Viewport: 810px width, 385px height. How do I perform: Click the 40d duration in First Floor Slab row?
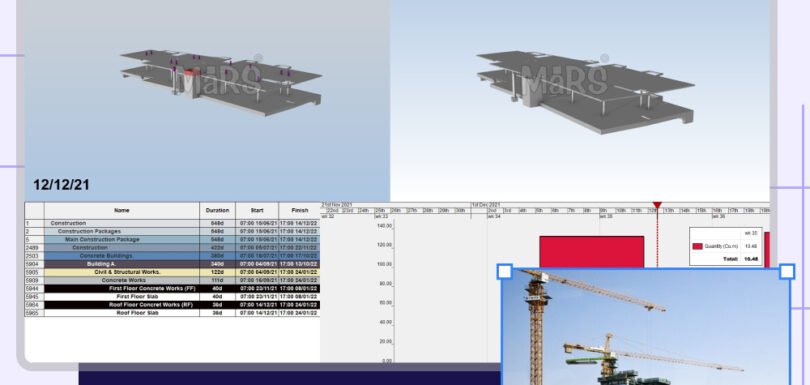(217, 297)
